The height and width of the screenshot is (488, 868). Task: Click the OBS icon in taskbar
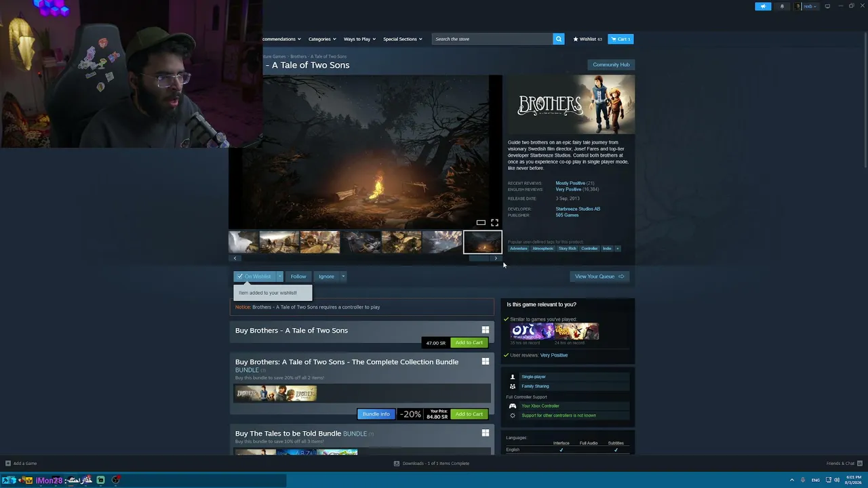116,480
